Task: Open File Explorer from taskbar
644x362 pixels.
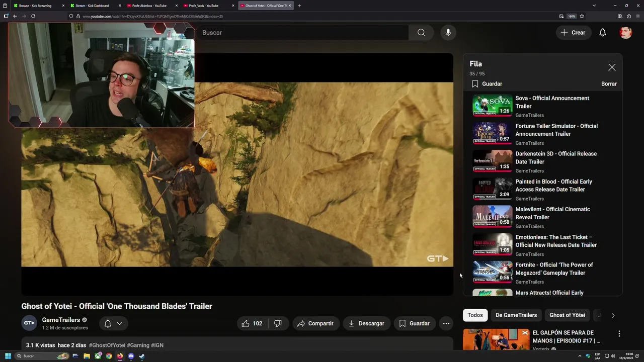Action: (x=87, y=356)
